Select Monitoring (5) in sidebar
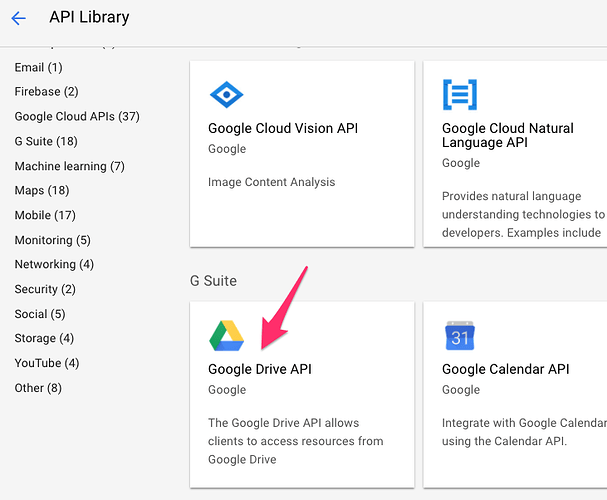This screenshot has width=607, height=500. pos(52,240)
